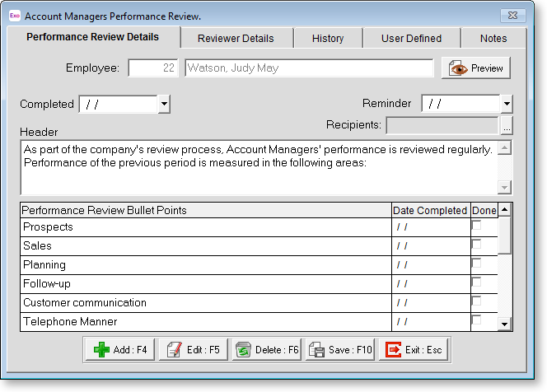
Task: Open the History tab
Action: point(328,38)
